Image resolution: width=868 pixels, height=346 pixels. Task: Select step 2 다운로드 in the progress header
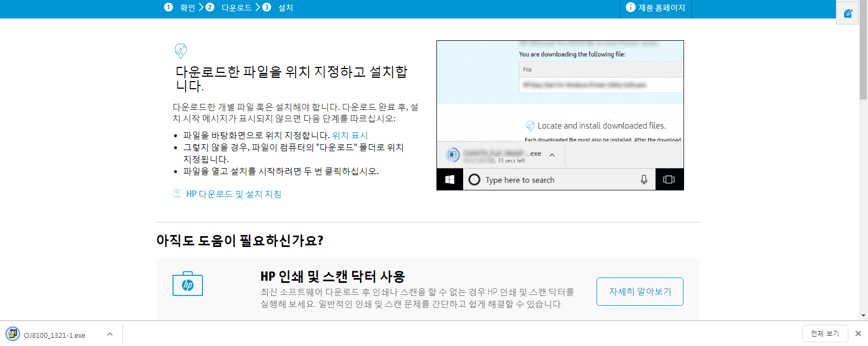click(229, 8)
